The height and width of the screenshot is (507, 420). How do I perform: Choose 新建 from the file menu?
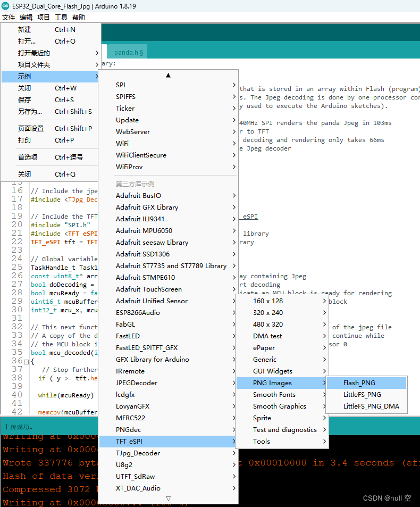pos(50,30)
